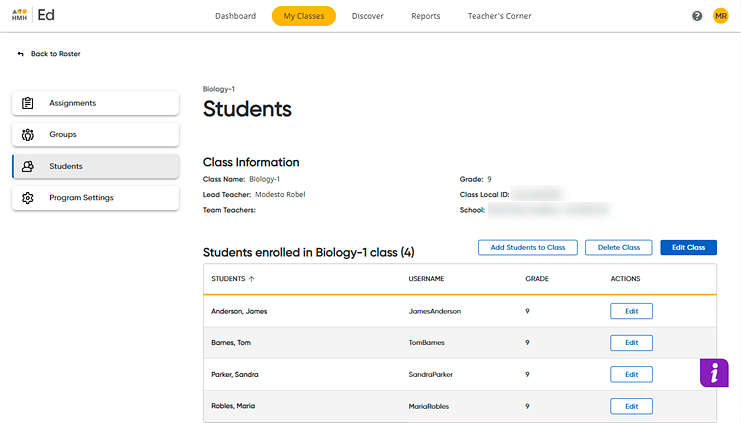This screenshot has height=423, width=741.
Task: Click the Groups people icon
Action: [x=27, y=134]
